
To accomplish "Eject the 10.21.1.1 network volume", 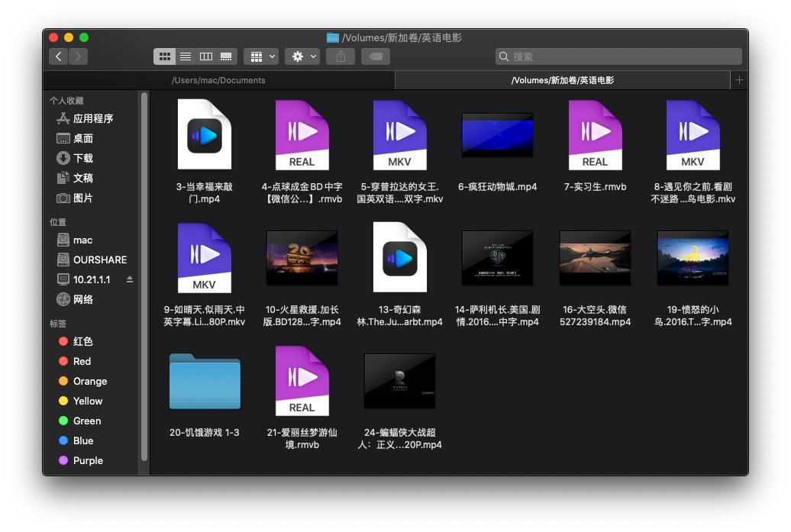I will tap(130, 279).
